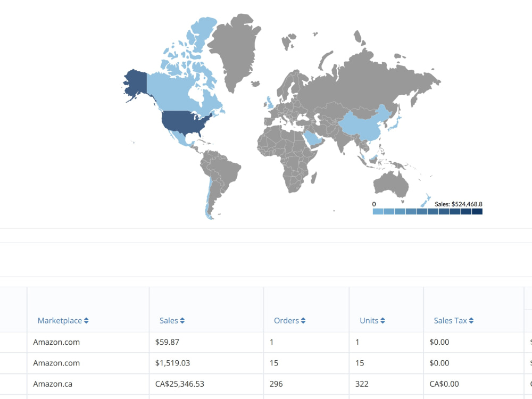The image size is (532, 399).
Task: Click the '0' legend minimum label
Action: coord(374,204)
